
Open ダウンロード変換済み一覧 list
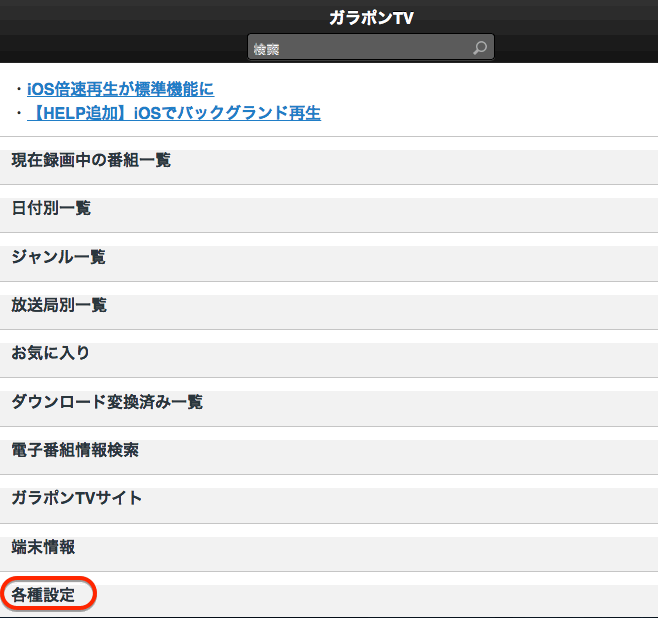pyautogui.click(x=107, y=402)
